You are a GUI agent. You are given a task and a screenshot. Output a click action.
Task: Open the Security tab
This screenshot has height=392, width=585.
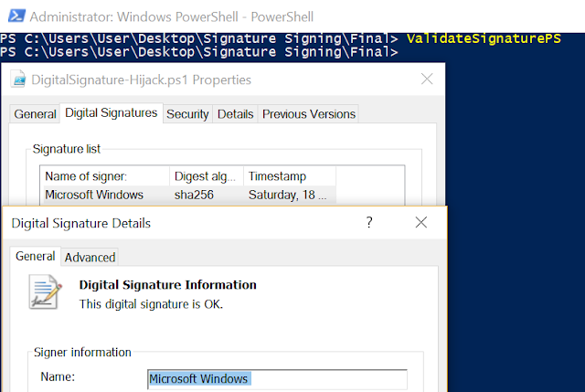[x=187, y=114]
